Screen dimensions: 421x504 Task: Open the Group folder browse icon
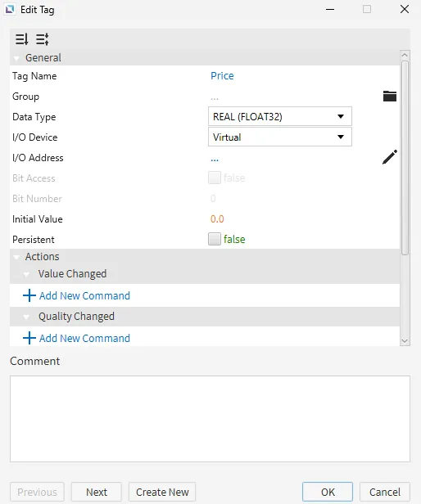coord(389,96)
